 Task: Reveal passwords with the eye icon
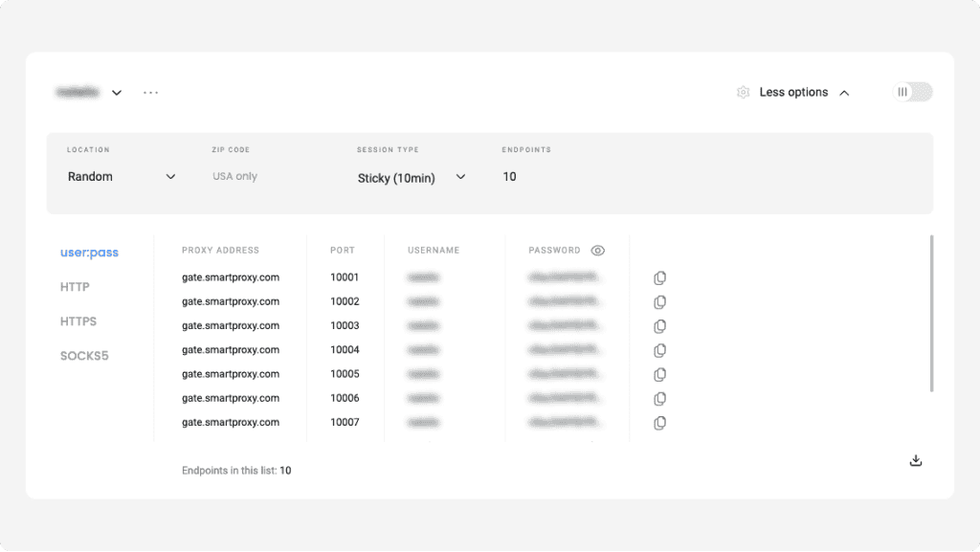click(597, 250)
